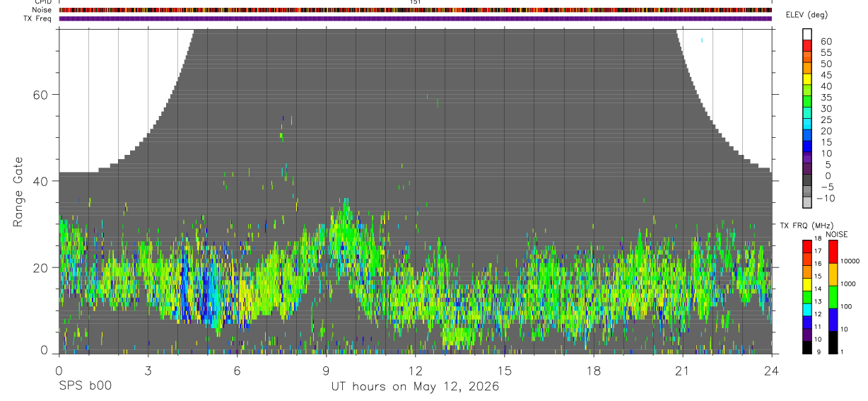Click the range gate 40 axis label
Viewport: 868px width, 401px height.
coord(42,181)
